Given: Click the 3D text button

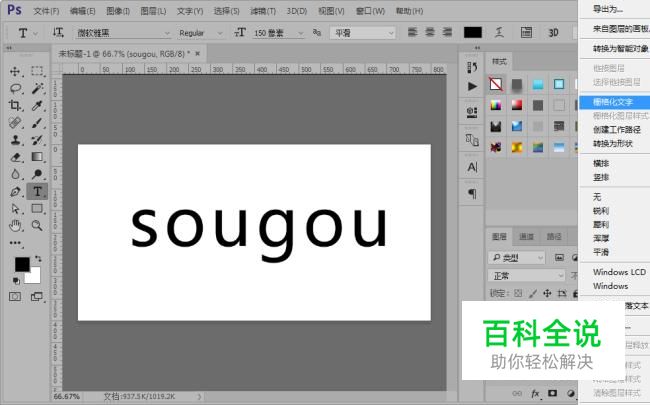Looking at the screenshot, I should pos(553,32).
